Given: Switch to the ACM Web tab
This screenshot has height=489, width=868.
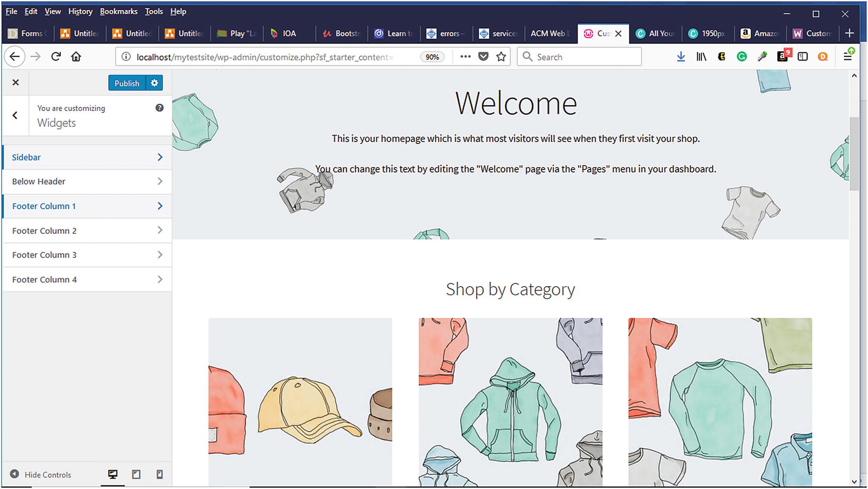Looking at the screenshot, I should [551, 34].
